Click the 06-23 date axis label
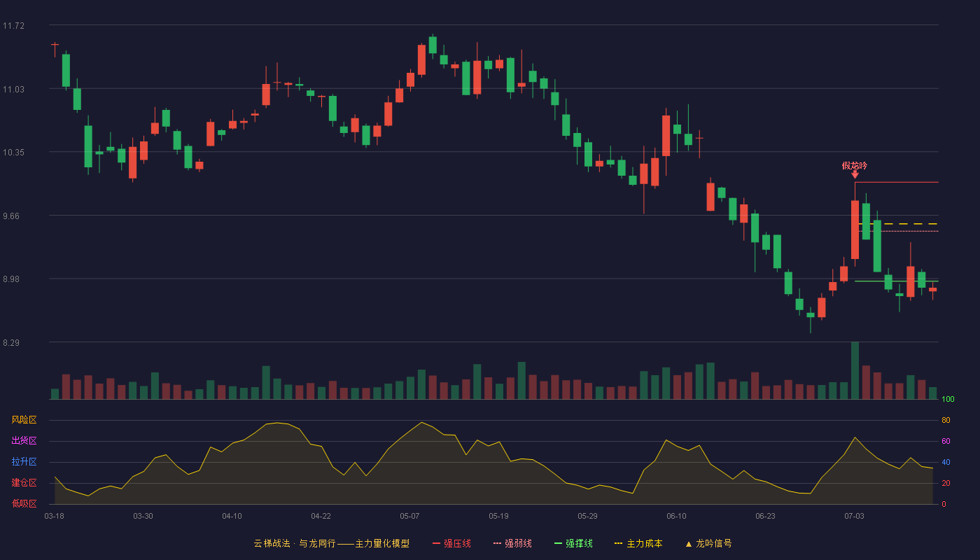This screenshot has height=560, width=980. [765, 516]
